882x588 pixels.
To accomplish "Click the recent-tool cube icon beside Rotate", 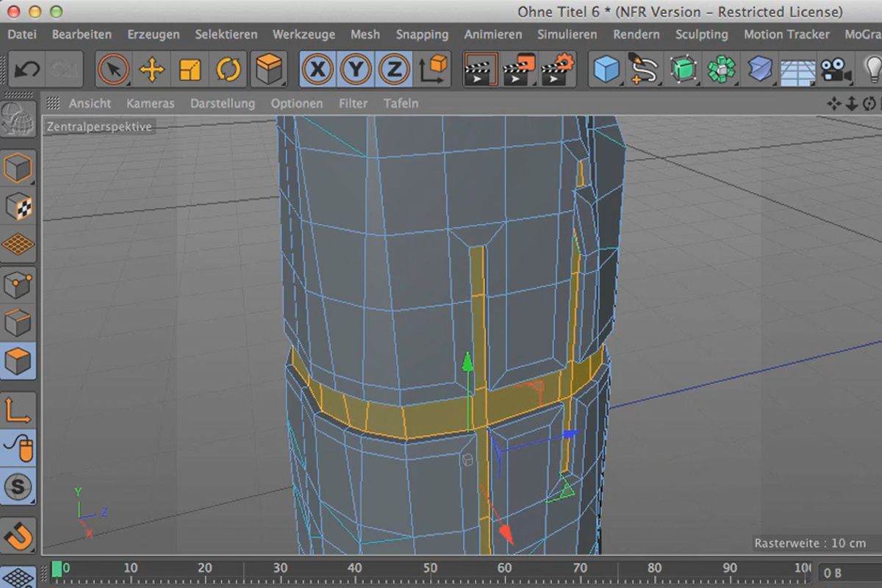I will (269, 70).
